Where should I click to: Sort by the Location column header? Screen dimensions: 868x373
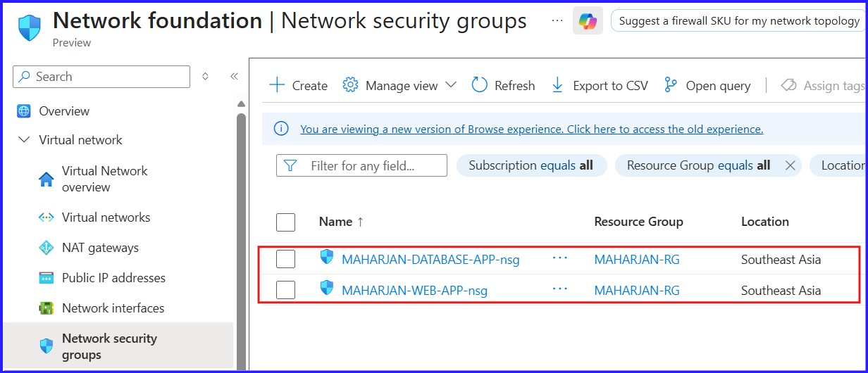point(764,222)
